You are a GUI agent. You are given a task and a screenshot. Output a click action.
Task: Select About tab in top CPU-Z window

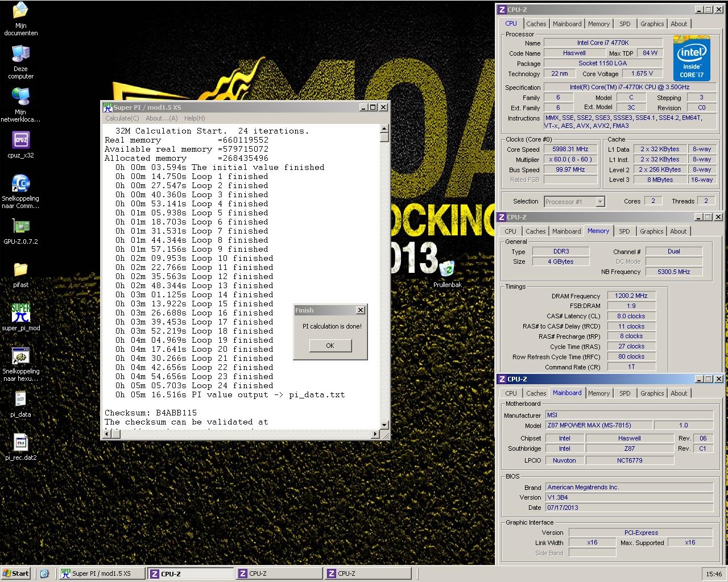coord(679,24)
